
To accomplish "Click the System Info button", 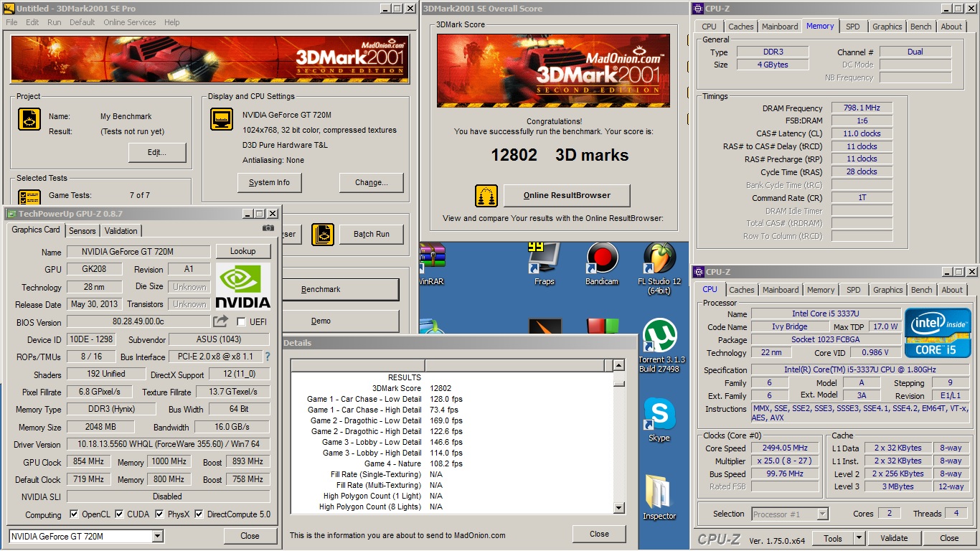I will [x=269, y=182].
